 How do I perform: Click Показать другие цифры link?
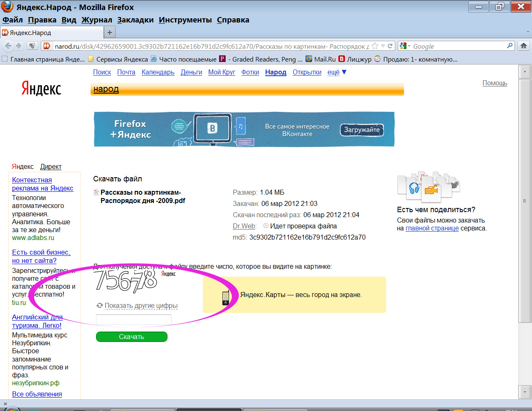141,306
